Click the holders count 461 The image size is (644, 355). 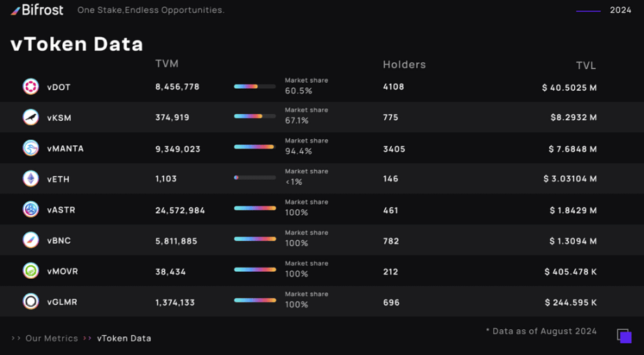[x=390, y=210]
